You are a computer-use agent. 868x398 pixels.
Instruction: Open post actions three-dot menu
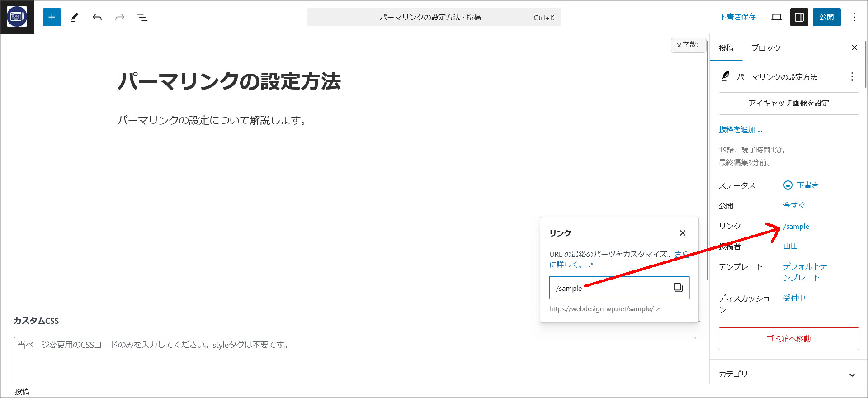pyautogui.click(x=852, y=76)
